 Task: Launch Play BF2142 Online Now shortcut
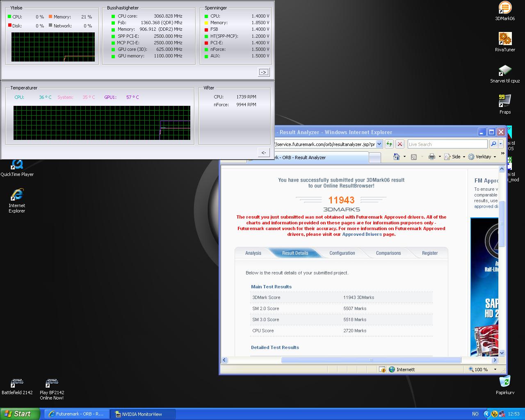pyautogui.click(x=52, y=389)
